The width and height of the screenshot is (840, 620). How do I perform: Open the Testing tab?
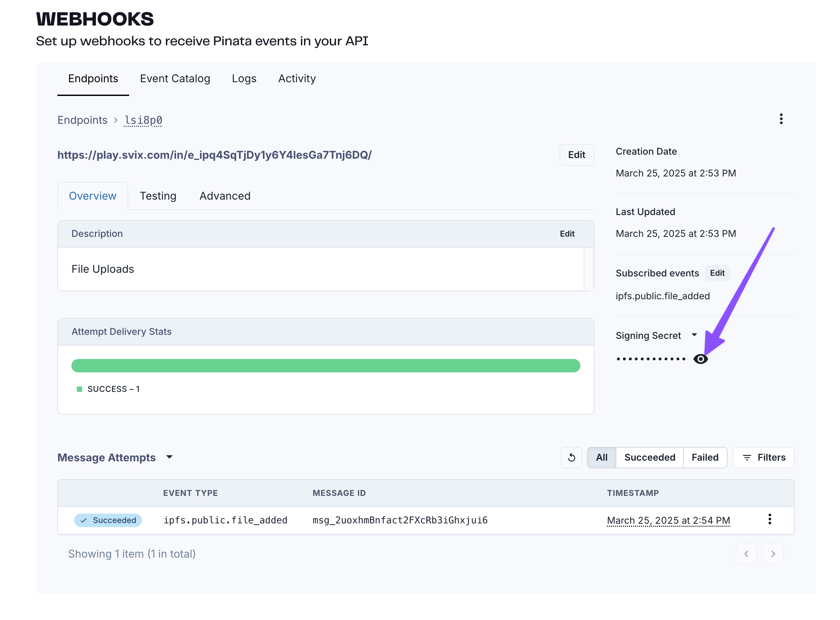[x=158, y=196]
